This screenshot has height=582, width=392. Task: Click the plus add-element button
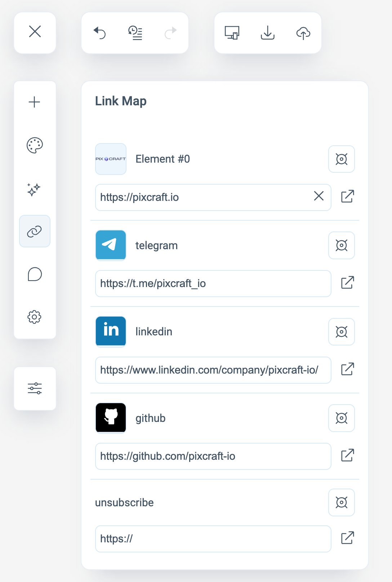click(35, 102)
